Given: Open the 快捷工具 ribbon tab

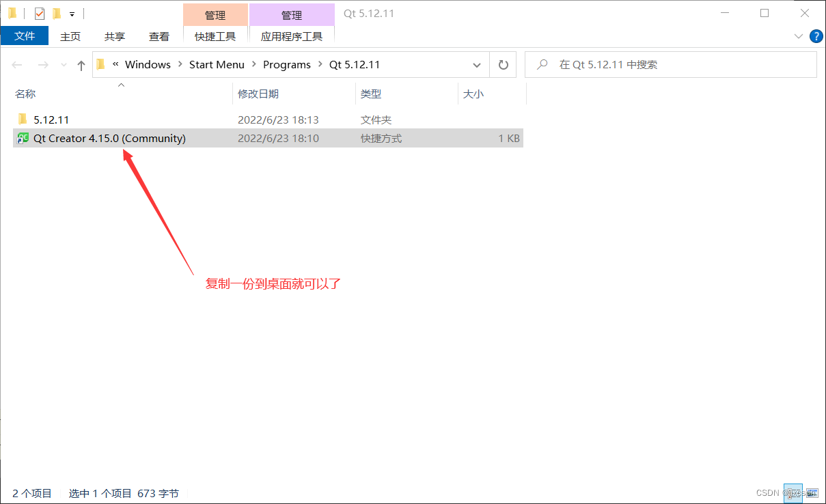Looking at the screenshot, I should click(215, 36).
